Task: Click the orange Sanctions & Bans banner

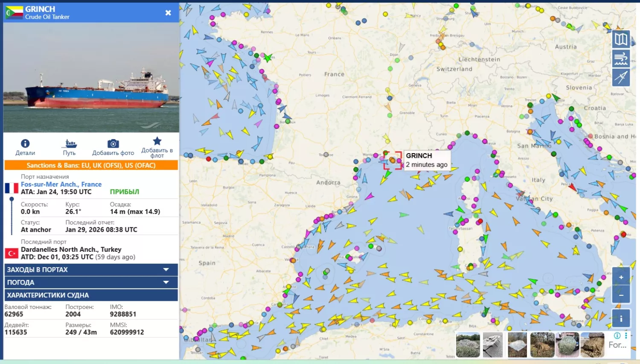Action: tap(91, 166)
